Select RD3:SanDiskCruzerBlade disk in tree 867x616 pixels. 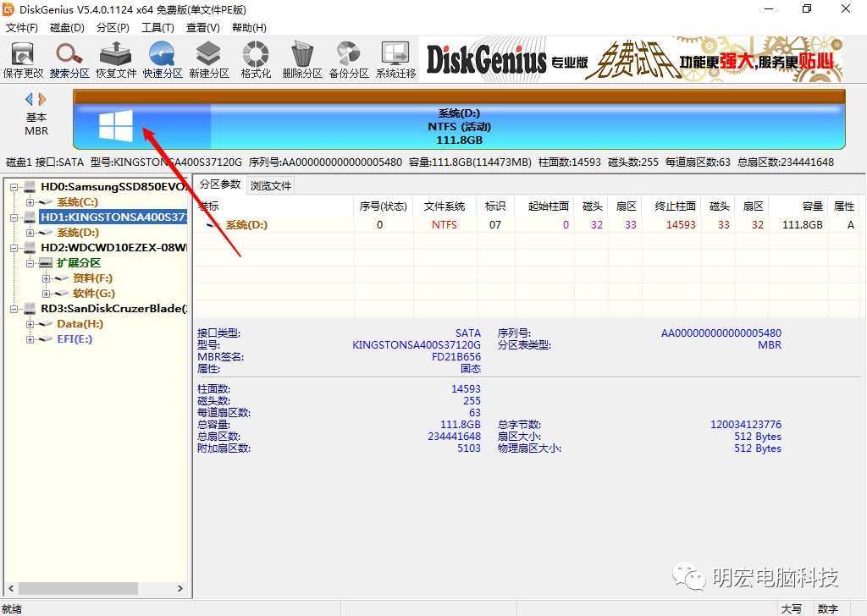[x=114, y=308]
